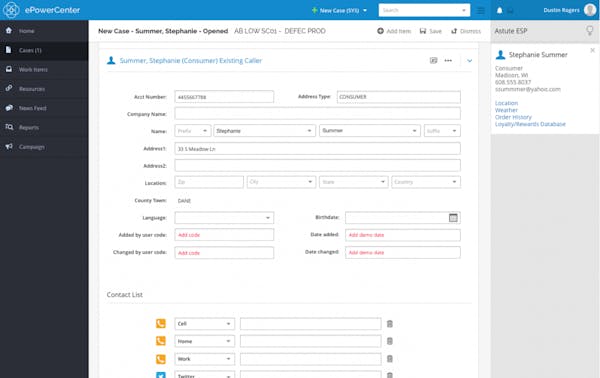The width and height of the screenshot is (600, 378).
Task: Click the Zip field
Action: [x=209, y=182]
